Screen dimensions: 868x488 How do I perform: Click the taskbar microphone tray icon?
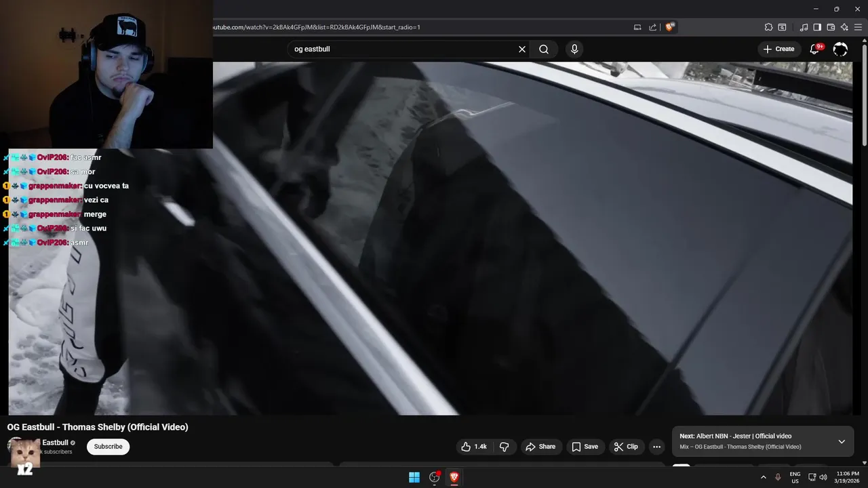778,477
